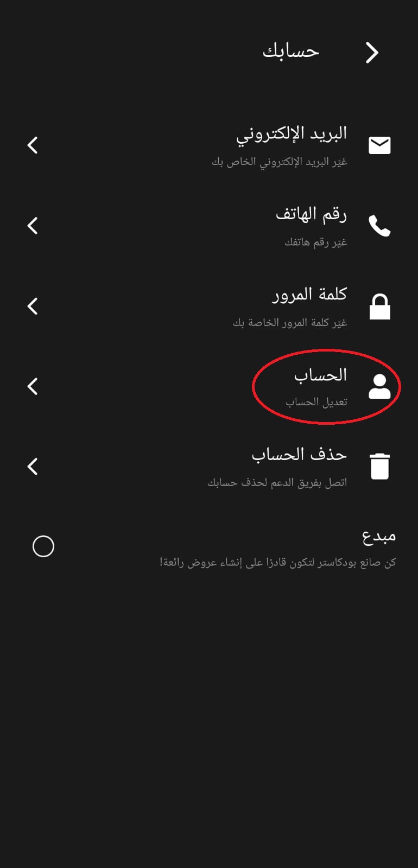
Task: Tap the مبدع creator label
Action: pos(379,536)
